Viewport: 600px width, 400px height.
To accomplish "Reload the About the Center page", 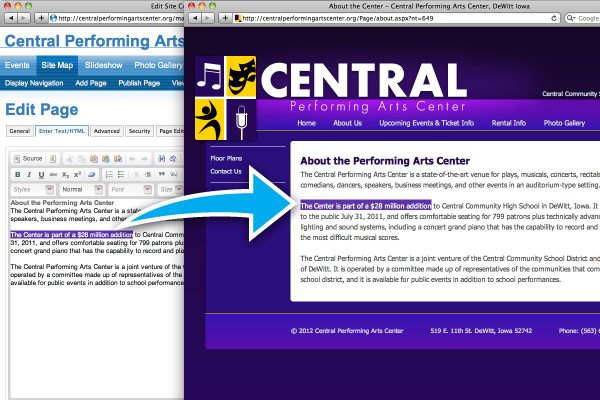I will pos(554,18).
